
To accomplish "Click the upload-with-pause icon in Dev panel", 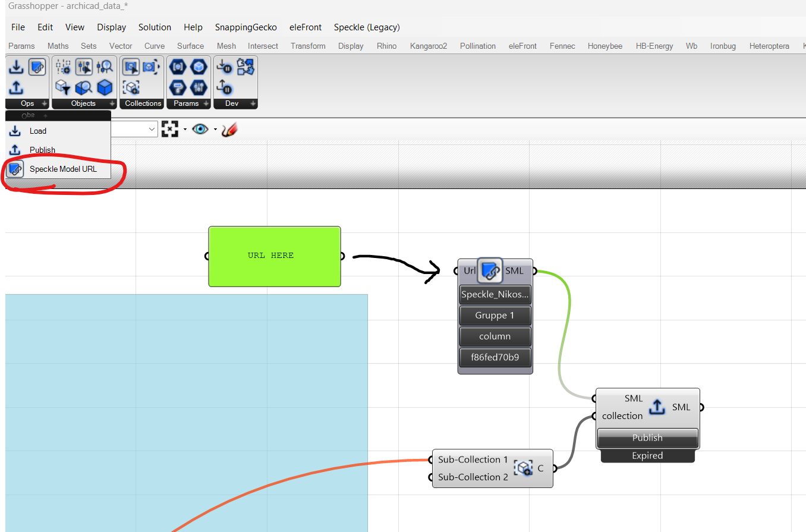I will (224, 87).
